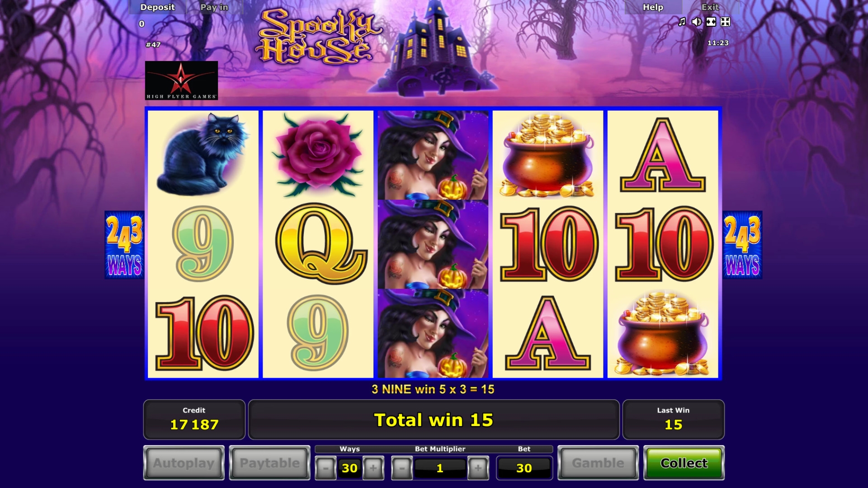
Task: Open the Deposit menu tab
Action: pos(157,7)
